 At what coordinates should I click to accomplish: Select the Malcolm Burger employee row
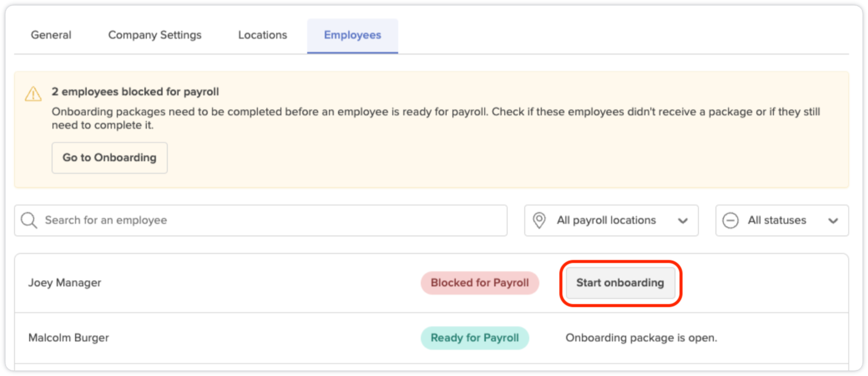point(432,338)
